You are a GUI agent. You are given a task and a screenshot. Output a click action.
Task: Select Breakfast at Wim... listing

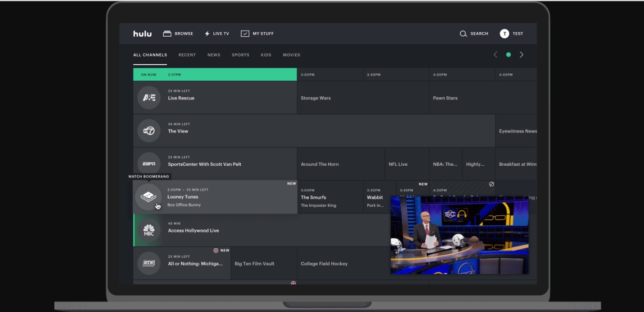tap(516, 164)
